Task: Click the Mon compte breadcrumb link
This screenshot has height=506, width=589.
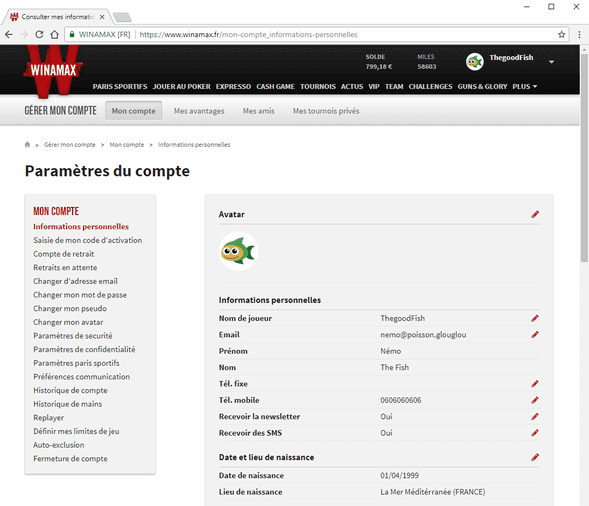Action: [127, 145]
